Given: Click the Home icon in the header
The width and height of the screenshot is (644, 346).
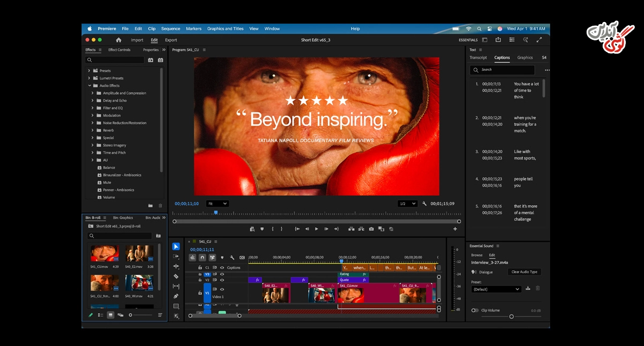Looking at the screenshot, I should coord(119,40).
